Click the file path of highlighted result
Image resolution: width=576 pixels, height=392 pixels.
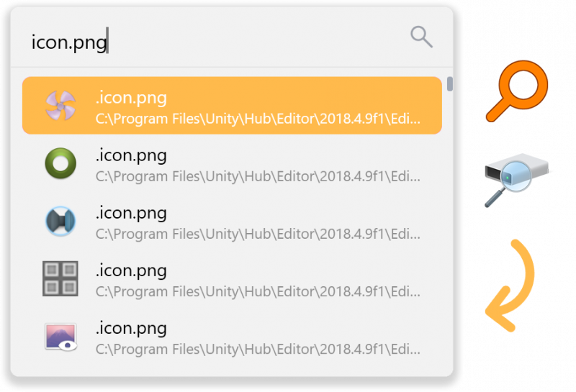coord(258,119)
